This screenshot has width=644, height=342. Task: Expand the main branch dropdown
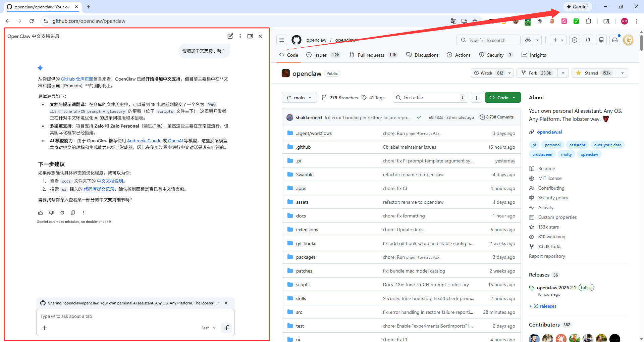point(299,98)
